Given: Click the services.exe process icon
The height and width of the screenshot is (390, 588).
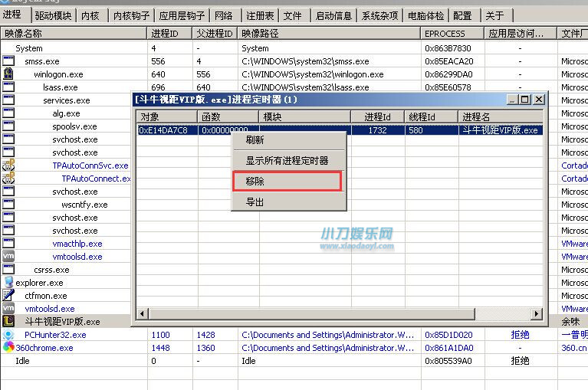Looking at the screenshot, I should click(x=8, y=100).
